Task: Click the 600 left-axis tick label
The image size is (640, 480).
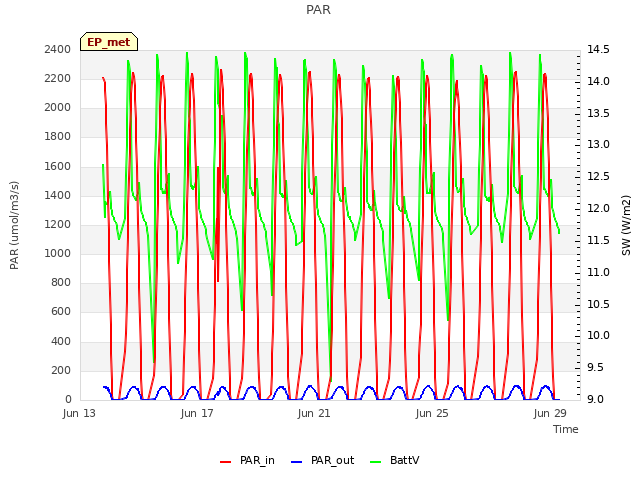Action: pyautogui.click(x=61, y=312)
